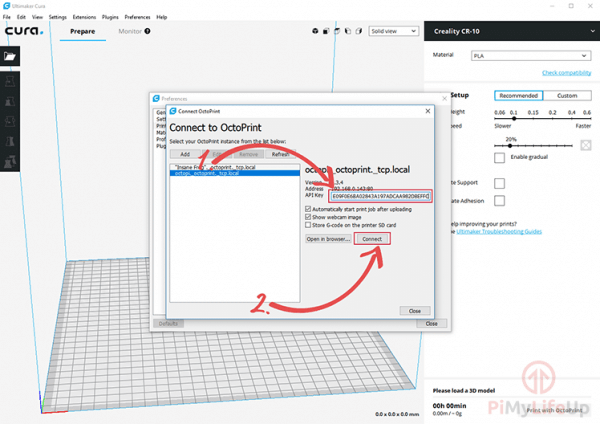Open the Plugins menu
Viewport: 600px width, 424px height.
tap(110, 17)
